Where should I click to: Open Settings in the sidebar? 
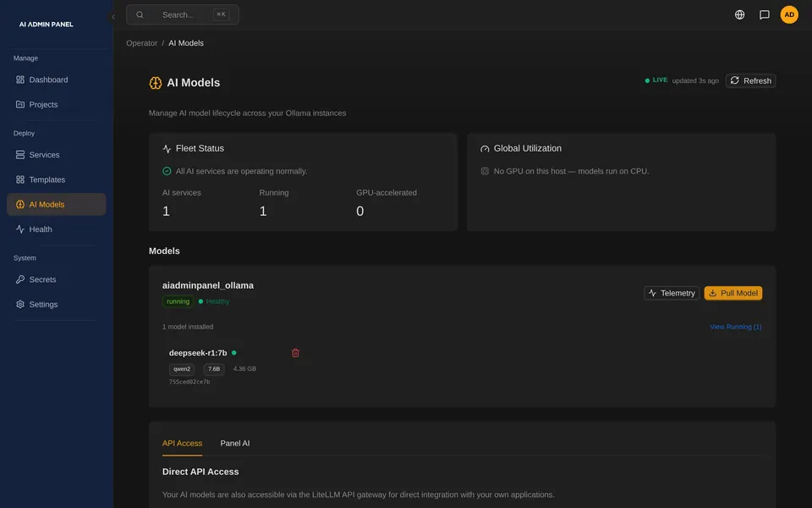[57, 305]
